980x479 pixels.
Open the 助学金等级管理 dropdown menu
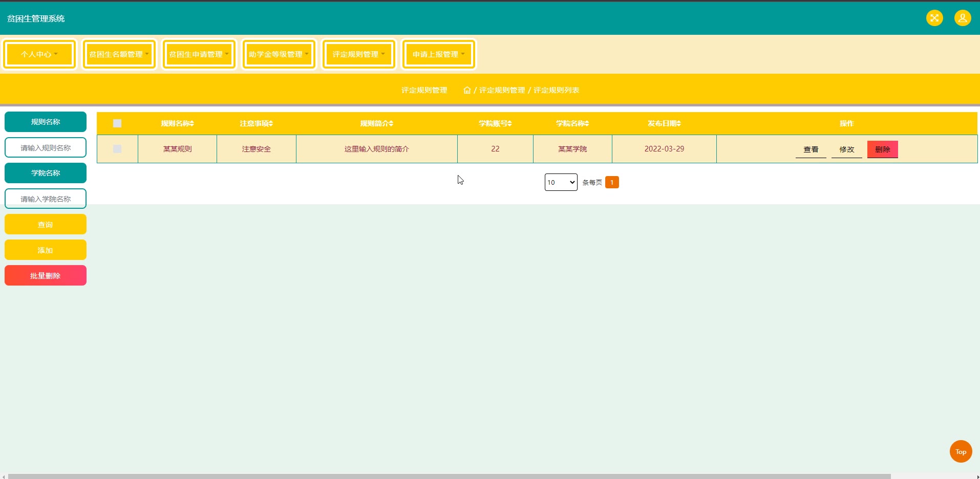coord(279,54)
